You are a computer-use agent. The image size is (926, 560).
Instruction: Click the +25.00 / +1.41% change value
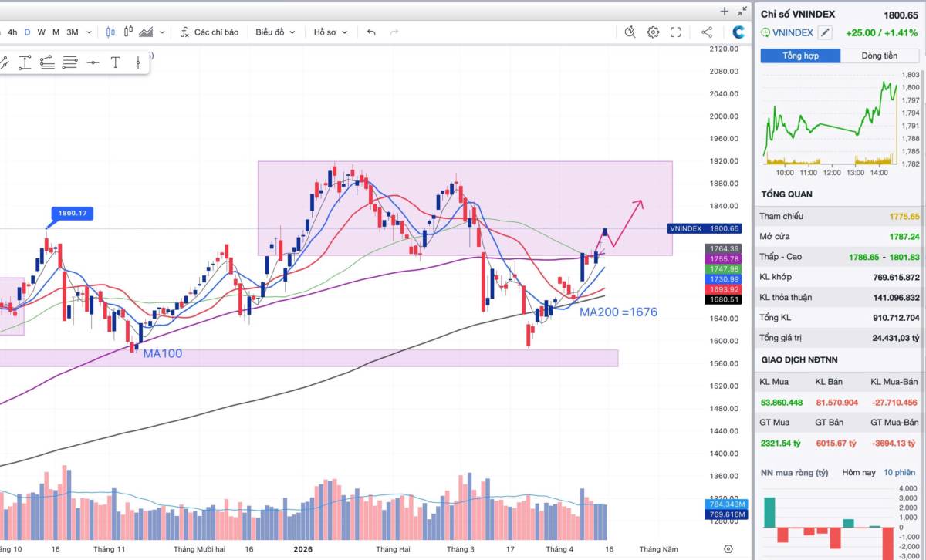881,32
